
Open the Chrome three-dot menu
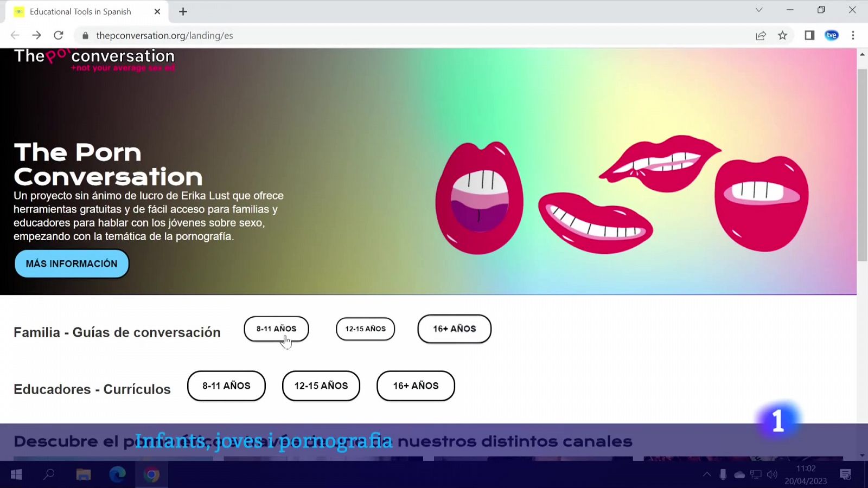853,35
